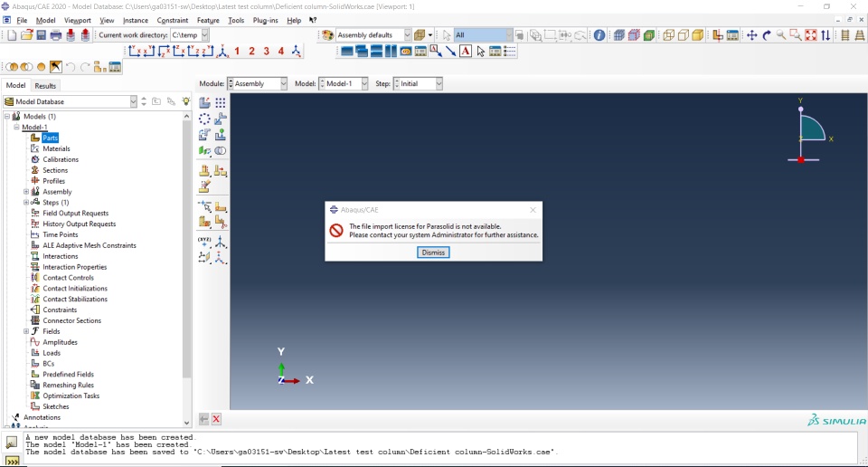The width and height of the screenshot is (868, 467).
Task: Select BCs in the model tree
Action: (x=49, y=364)
